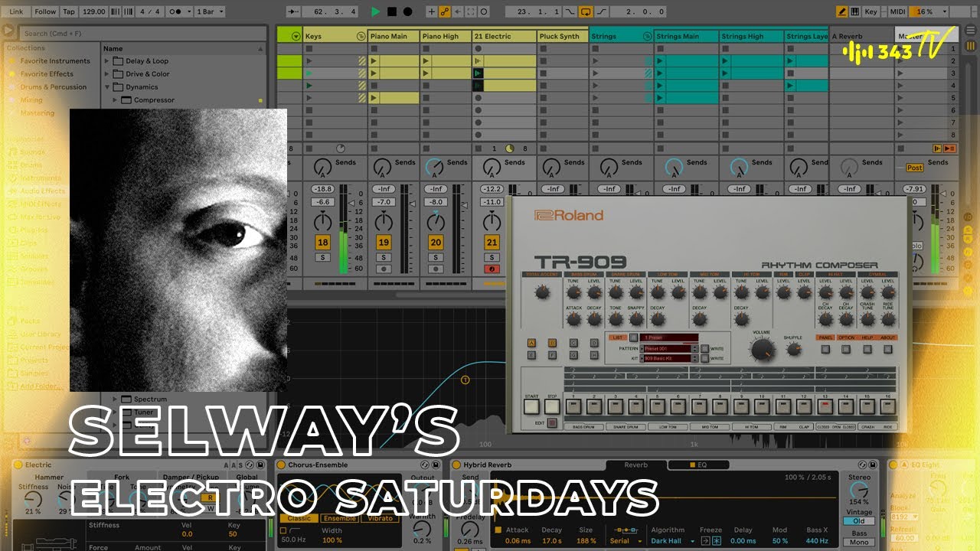This screenshot has width=980, height=551.
Task: Select the Pluck Synth track header
Action: click(562, 36)
